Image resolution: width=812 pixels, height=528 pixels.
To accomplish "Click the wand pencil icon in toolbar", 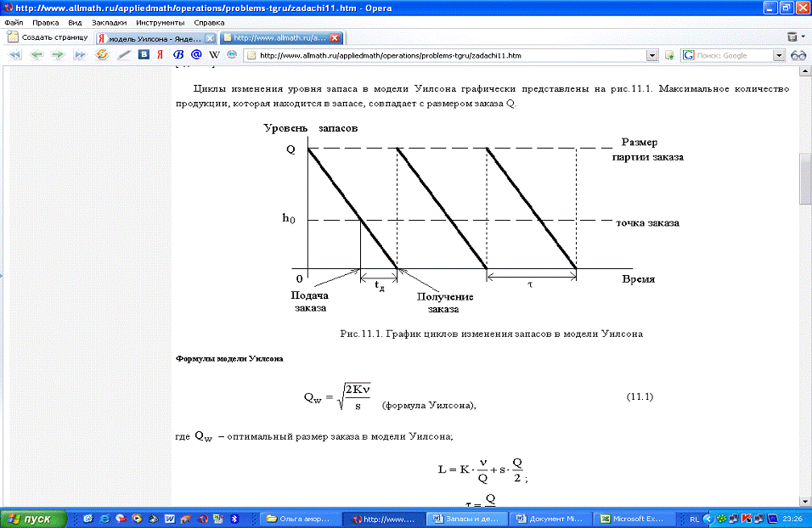I will (124, 54).
